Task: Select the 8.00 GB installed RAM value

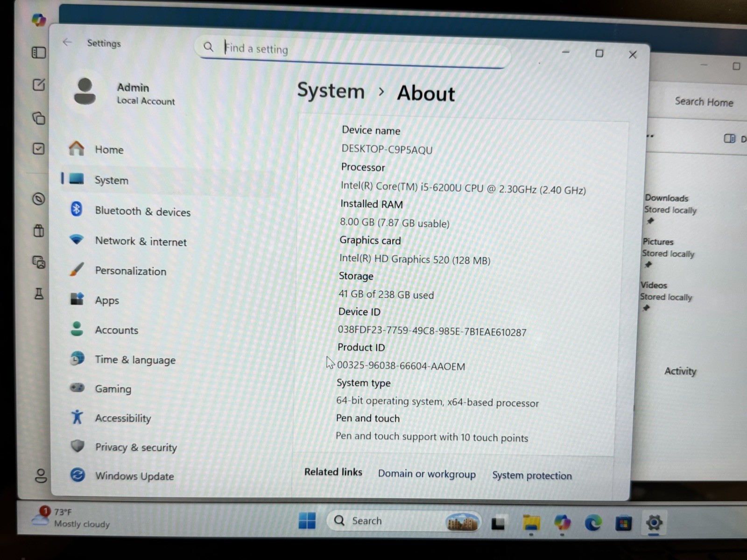Action: 395,223
